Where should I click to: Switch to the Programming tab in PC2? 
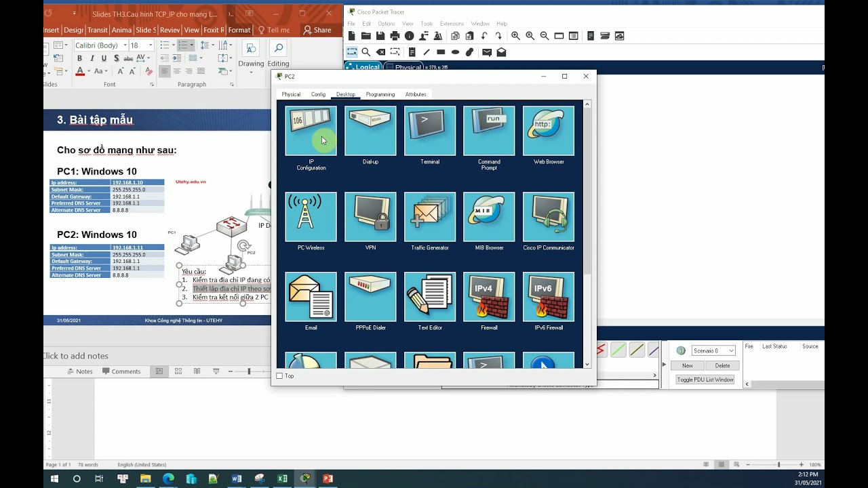coord(380,94)
